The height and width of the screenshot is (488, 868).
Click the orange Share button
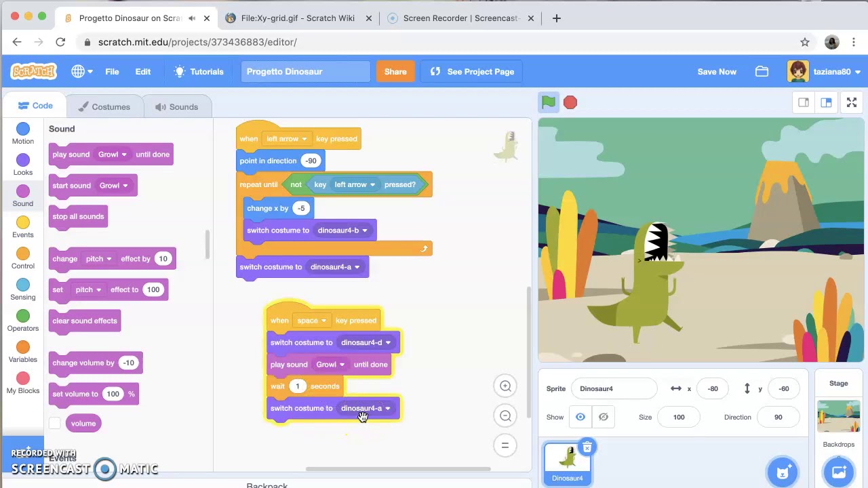pyautogui.click(x=395, y=72)
